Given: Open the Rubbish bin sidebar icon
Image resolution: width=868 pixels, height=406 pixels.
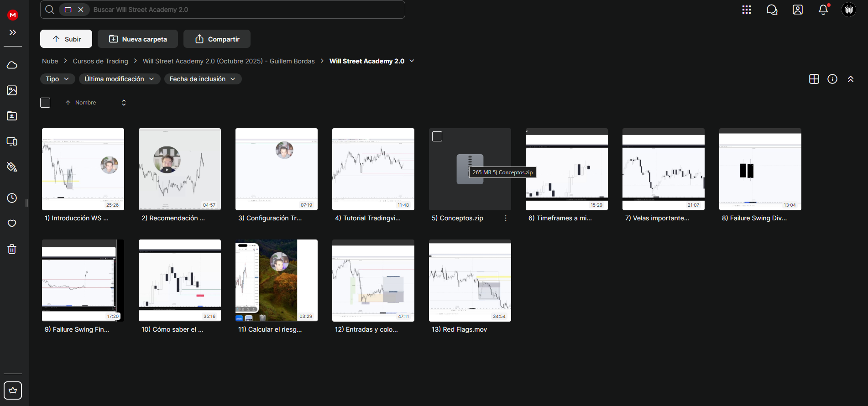Looking at the screenshot, I should tap(12, 249).
